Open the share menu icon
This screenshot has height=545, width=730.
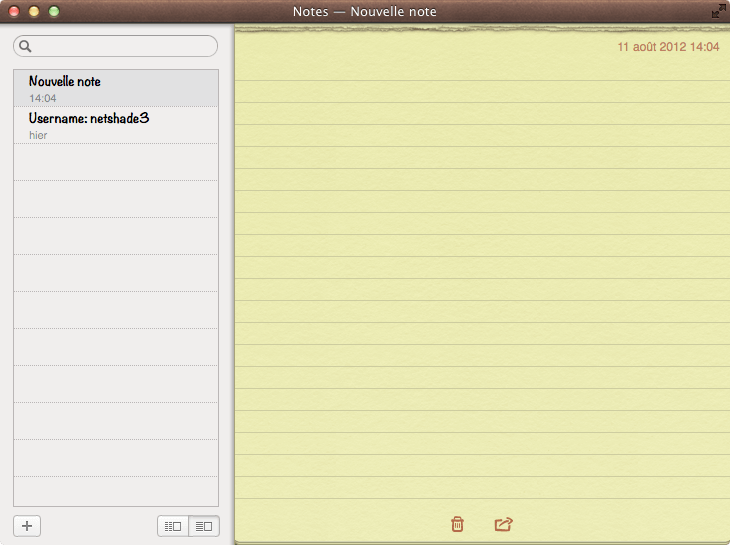coord(503,524)
